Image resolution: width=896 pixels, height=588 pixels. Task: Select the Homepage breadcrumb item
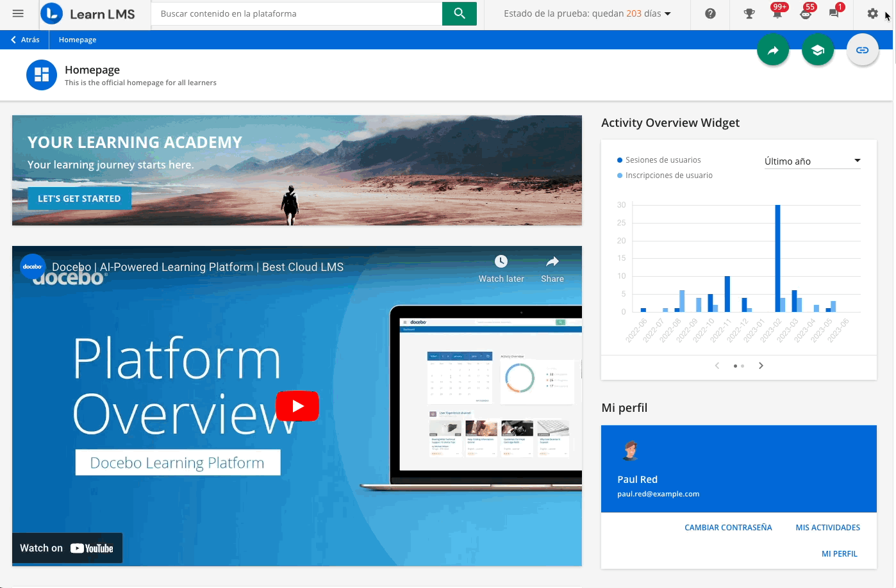77,39
